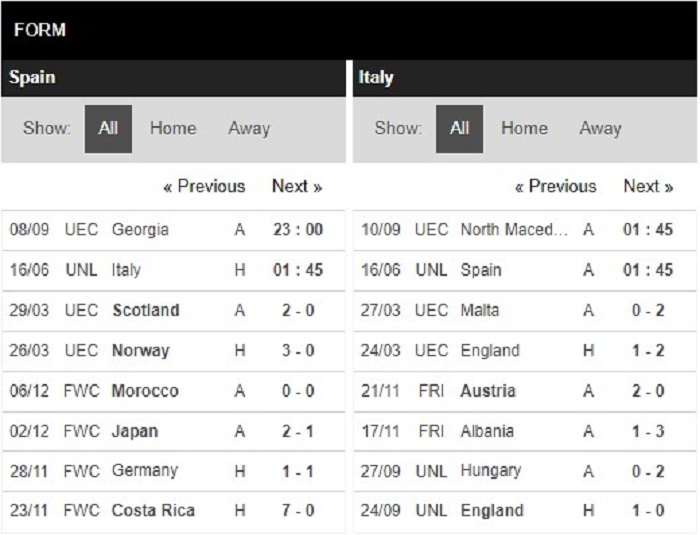
Task: Click the Norway opponent in Spain's list
Action: point(141,351)
